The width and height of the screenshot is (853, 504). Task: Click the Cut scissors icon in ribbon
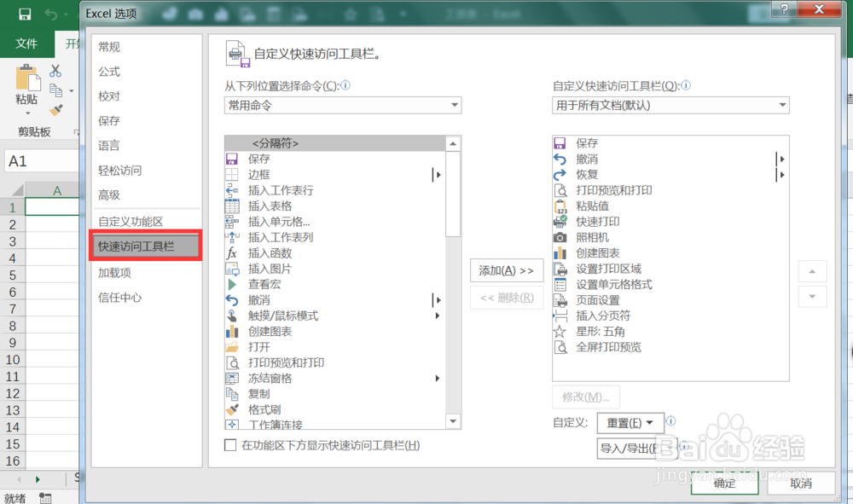[x=55, y=71]
